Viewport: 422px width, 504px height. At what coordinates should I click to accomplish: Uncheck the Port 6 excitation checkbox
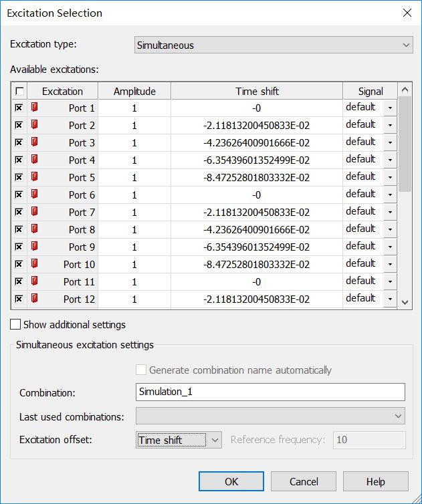tap(19, 195)
